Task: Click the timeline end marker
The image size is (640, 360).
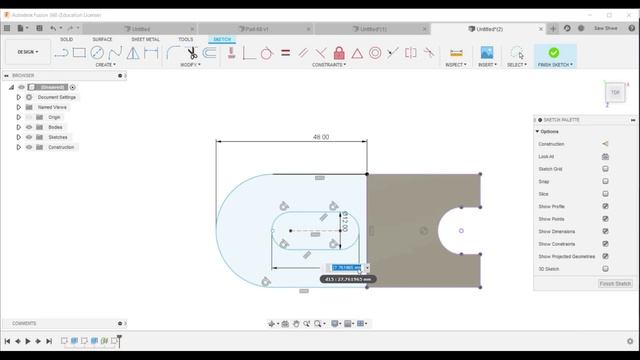Action: (119, 340)
